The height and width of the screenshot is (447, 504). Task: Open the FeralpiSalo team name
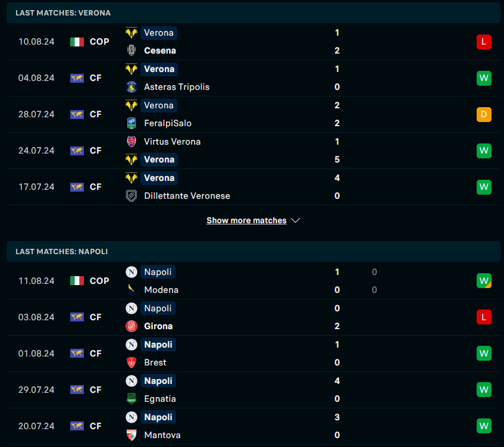coord(167,123)
